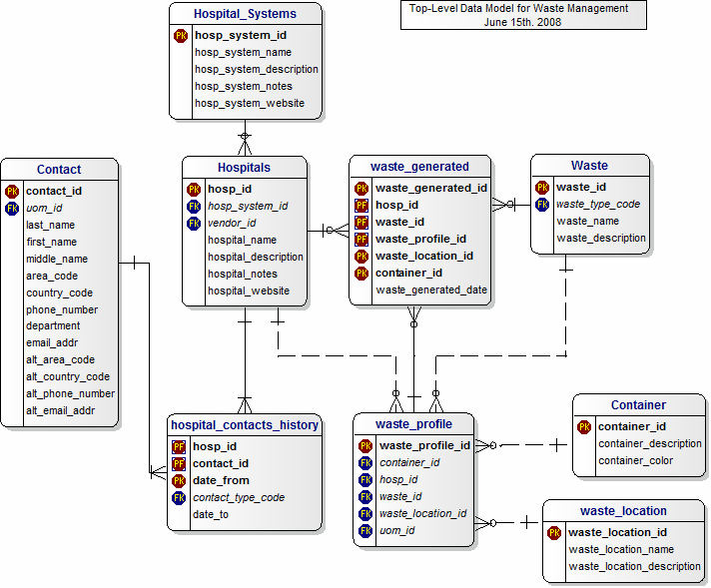
Task: Click the hosp_system_website field
Action: pyautogui.click(x=250, y=104)
